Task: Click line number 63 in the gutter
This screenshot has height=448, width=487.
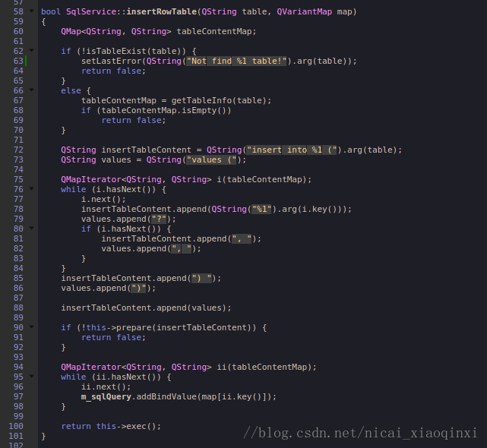Action: tap(18, 62)
